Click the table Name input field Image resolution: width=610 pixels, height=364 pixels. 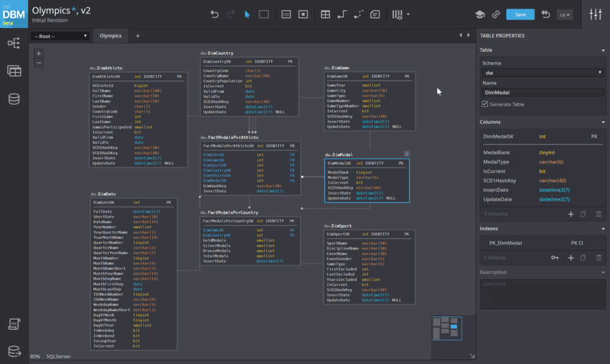click(542, 93)
